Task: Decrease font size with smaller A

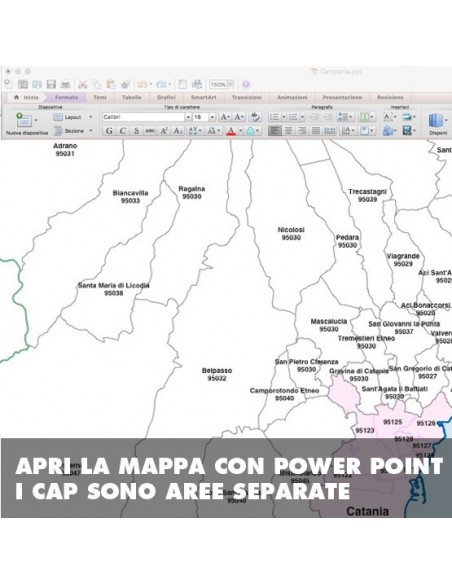Action: pyautogui.click(x=239, y=117)
